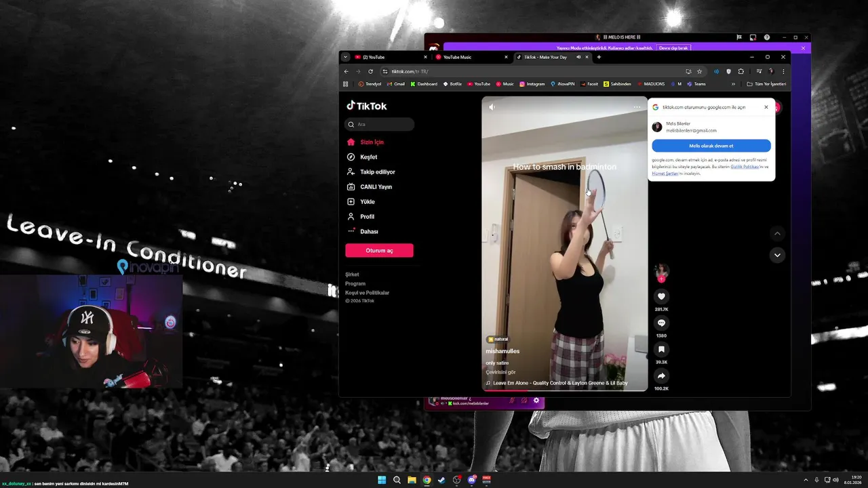Open the Chrome three-dot menu
The height and width of the screenshot is (488, 868).
coord(783,71)
